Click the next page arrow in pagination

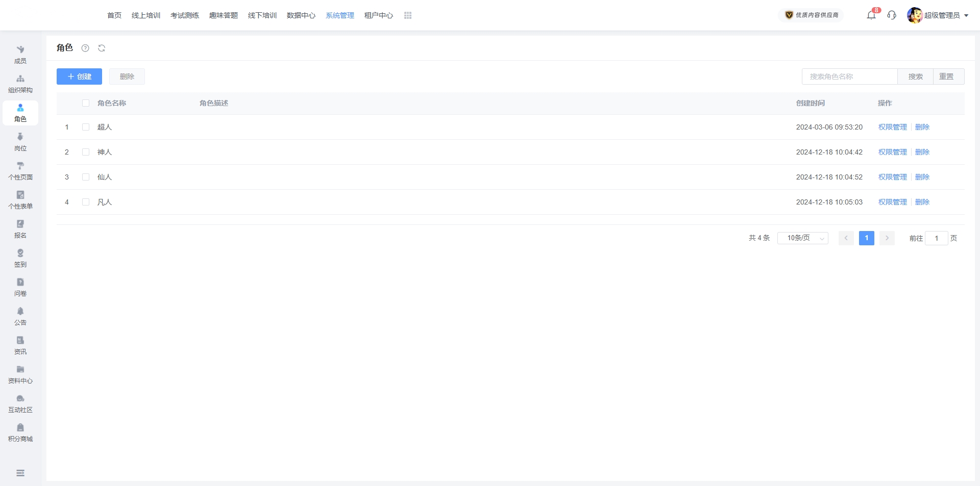[x=887, y=238]
